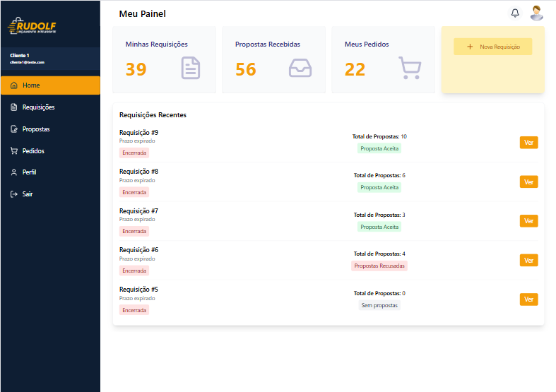
Task: Go to Propostas in the sidebar
Action: 35,129
